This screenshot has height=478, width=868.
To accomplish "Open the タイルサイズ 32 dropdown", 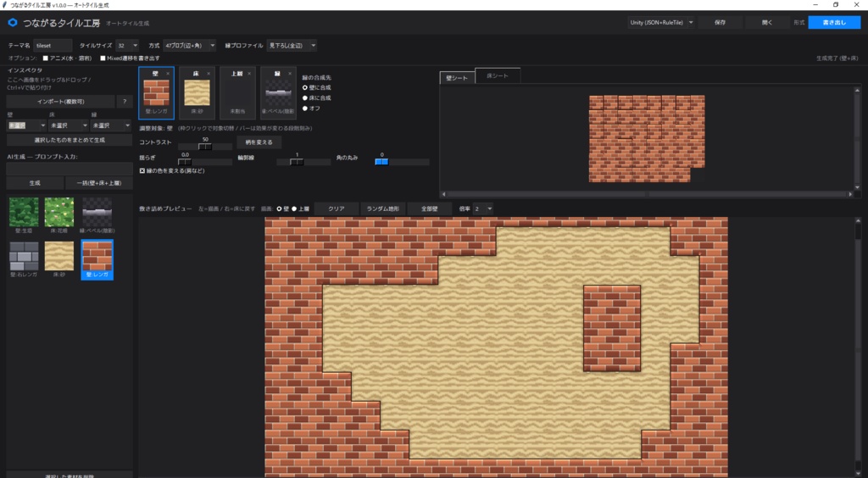I will click(127, 46).
